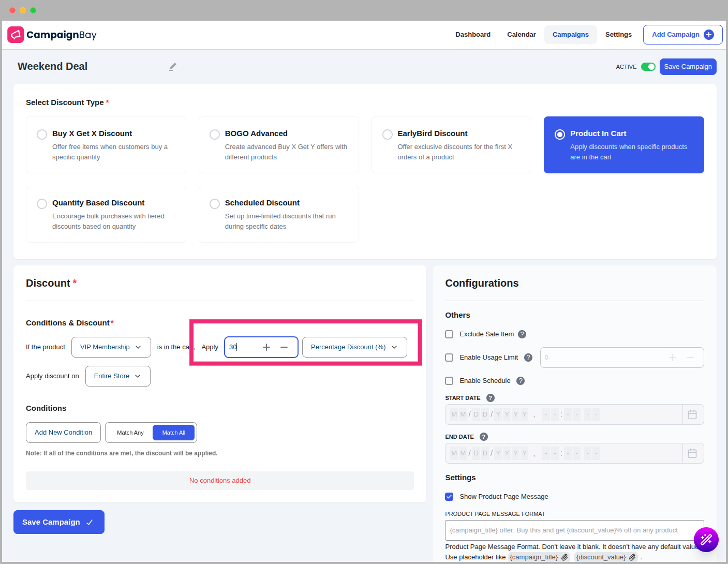Click the magic wand floating button
This screenshot has height=564, width=728.
(x=706, y=540)
